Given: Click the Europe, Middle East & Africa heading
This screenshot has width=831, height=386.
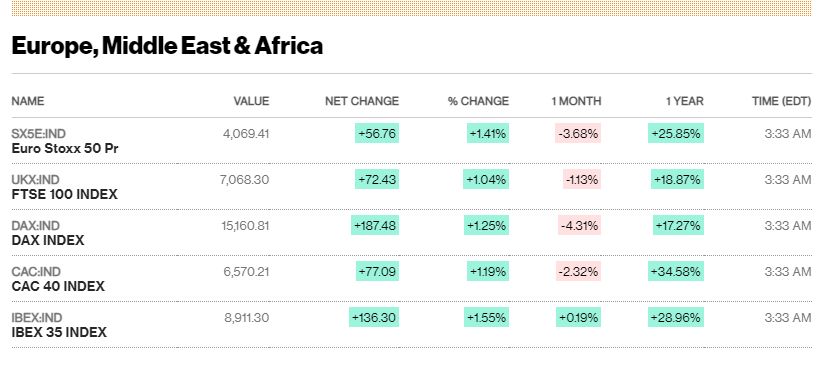Looking at the screenshot, I should 167,46.
